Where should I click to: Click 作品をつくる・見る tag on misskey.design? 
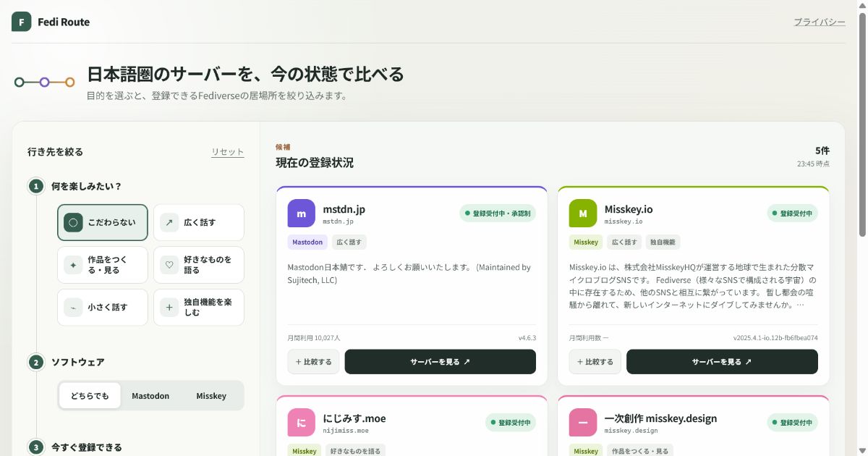click(x=639, y=451)
